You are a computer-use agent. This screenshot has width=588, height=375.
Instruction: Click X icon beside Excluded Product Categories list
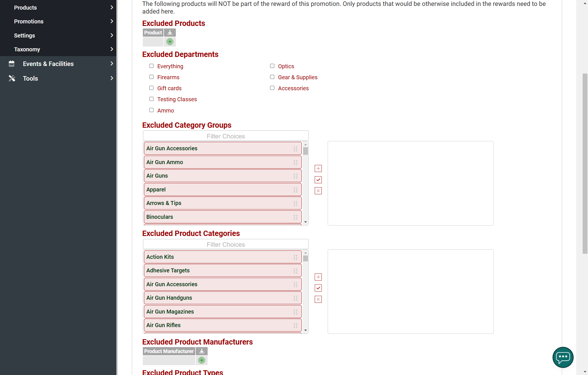pos(318,299)
